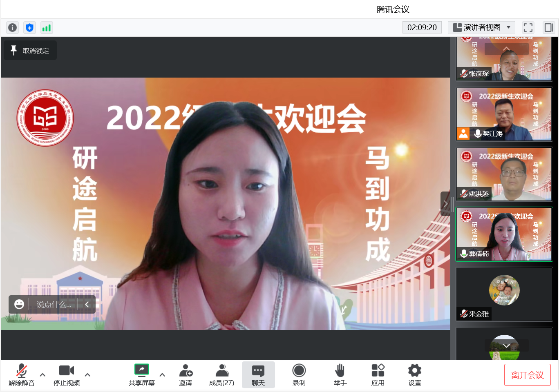
Task: Toggle the side panel layout icon
Action: coord(549,27)
